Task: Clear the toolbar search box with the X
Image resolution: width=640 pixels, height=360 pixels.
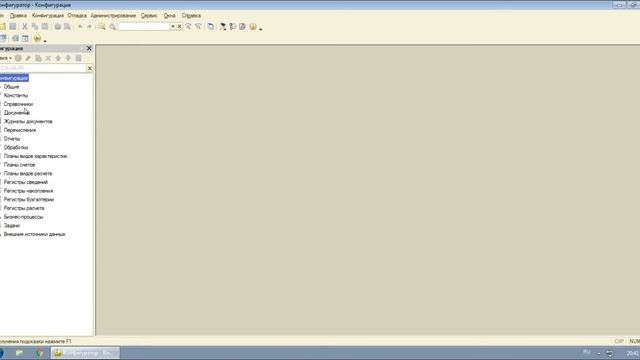Action: point(179,27)
